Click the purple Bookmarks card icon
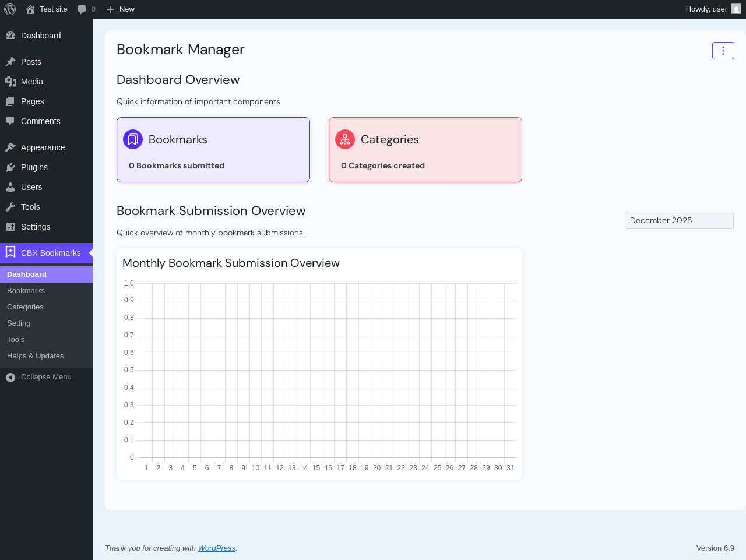 [x=133, y=139]
